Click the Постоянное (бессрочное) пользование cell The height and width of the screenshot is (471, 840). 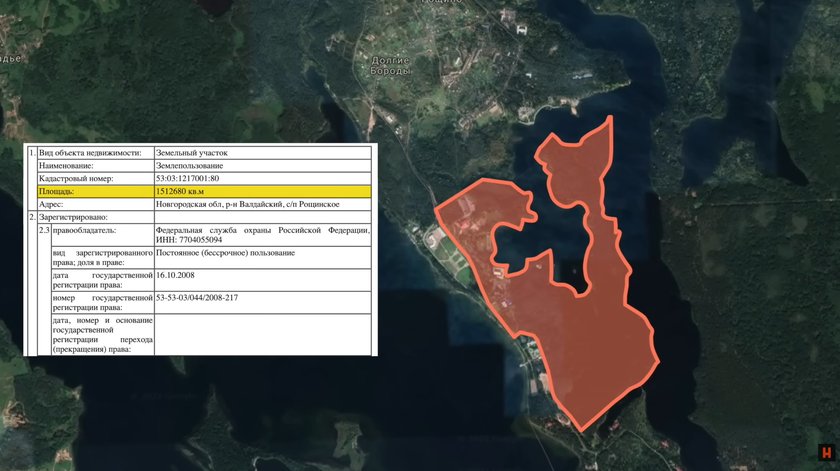click(x=225, y=253)
